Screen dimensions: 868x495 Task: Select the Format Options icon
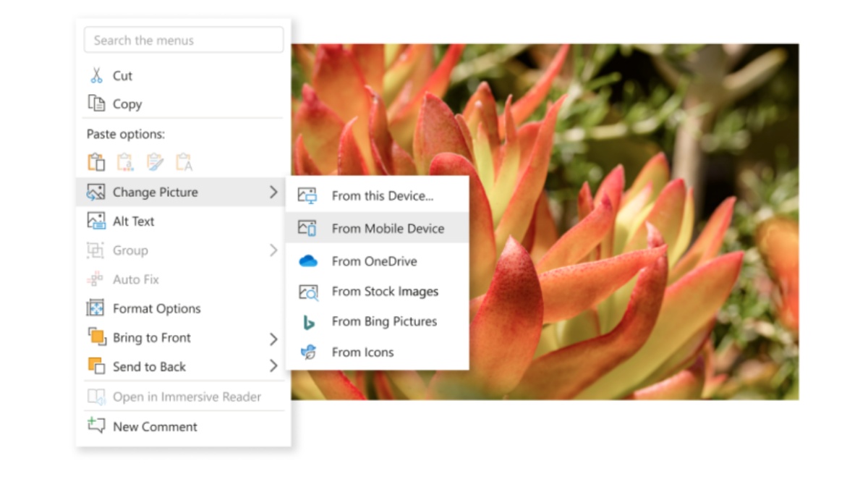(95, 308)
